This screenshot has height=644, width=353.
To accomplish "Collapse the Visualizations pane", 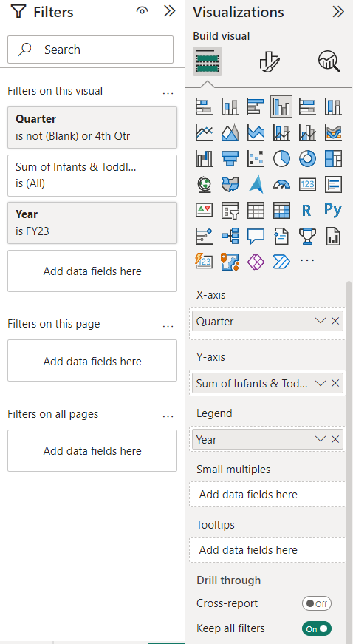I will point(338,12).
